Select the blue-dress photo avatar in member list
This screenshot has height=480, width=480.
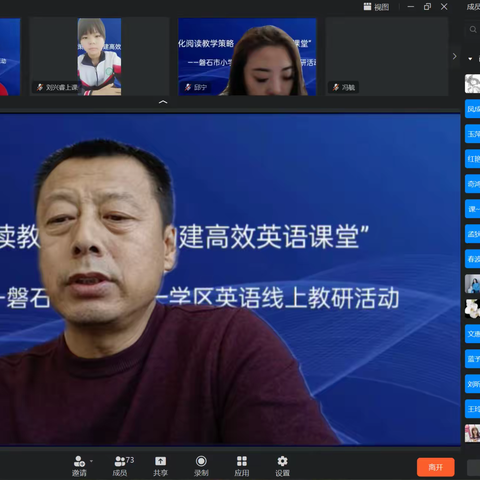tap(472, 284)
